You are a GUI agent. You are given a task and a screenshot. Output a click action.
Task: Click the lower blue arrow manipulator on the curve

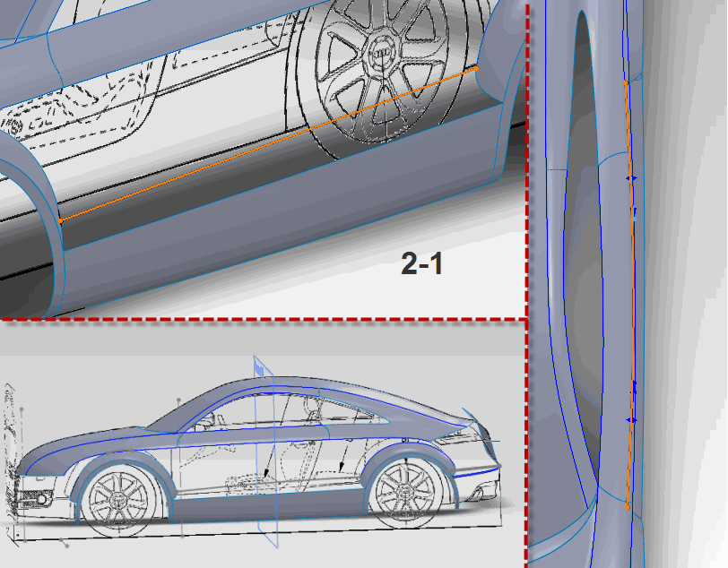632,418
